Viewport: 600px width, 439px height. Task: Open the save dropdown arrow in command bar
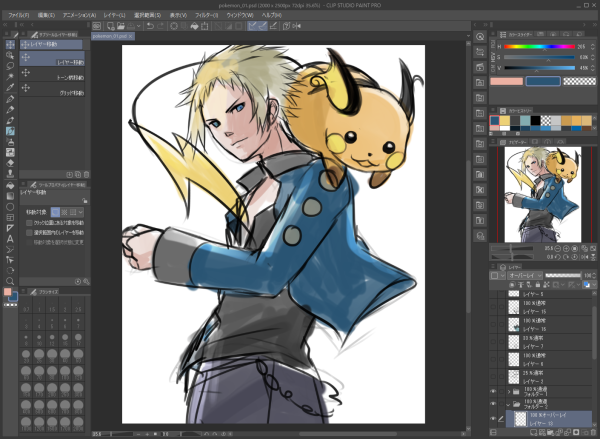pos(139,26)
